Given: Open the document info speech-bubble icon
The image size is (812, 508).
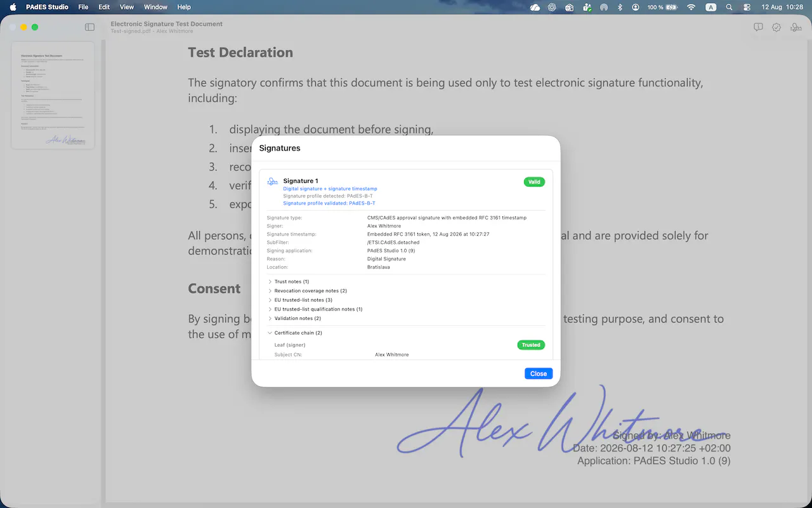Looking at the screenshot, I should pyautogui.click(x=758, y=27).
